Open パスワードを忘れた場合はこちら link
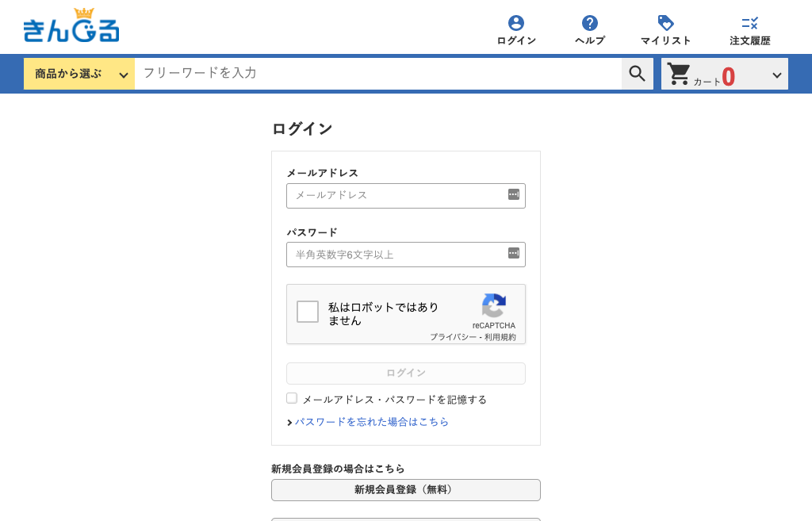 pyautogui.click(x=372, y=422)
